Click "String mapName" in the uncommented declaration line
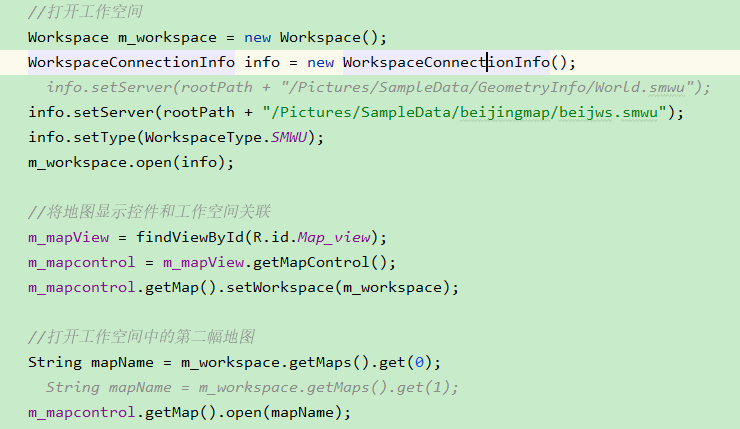Viewport: 740px width, 429px height. pos(91,362)
